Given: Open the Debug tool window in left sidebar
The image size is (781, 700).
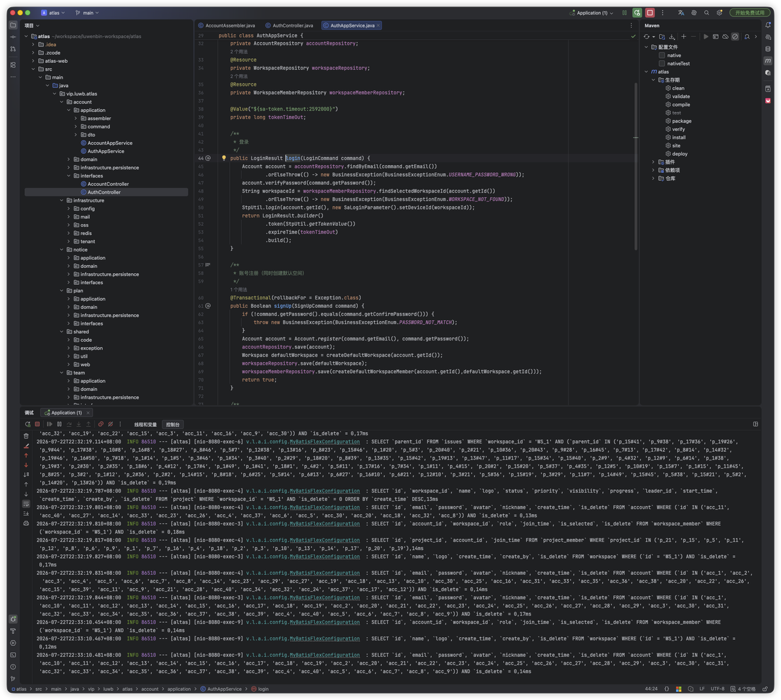Looking at the screenshot, I should tap(13, 619).
